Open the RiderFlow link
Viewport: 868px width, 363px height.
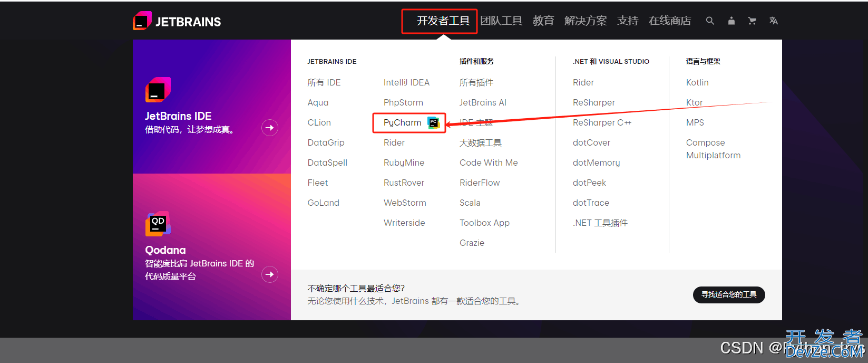point(480,183)
